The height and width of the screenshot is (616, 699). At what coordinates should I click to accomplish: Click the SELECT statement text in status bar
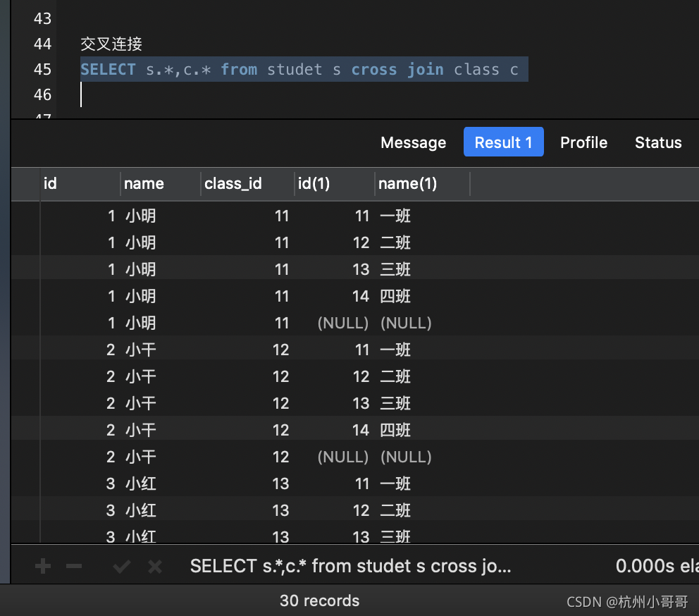pos(350,567)
